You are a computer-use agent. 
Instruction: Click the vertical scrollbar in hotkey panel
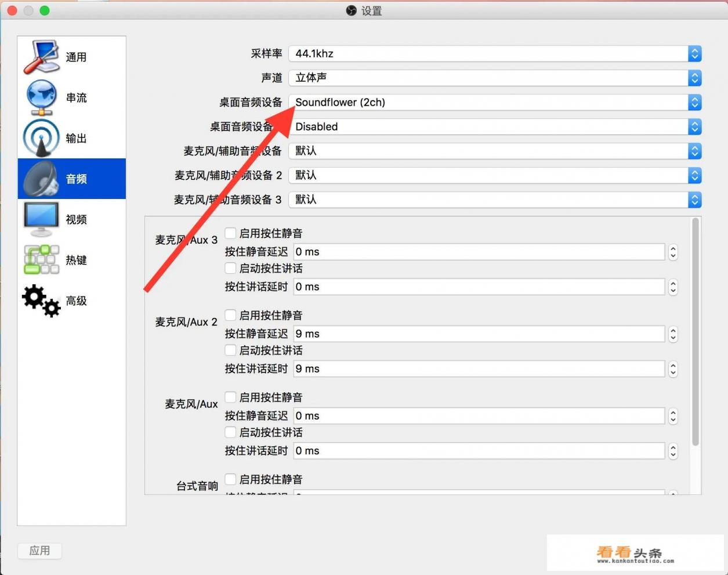pos(695,332)
